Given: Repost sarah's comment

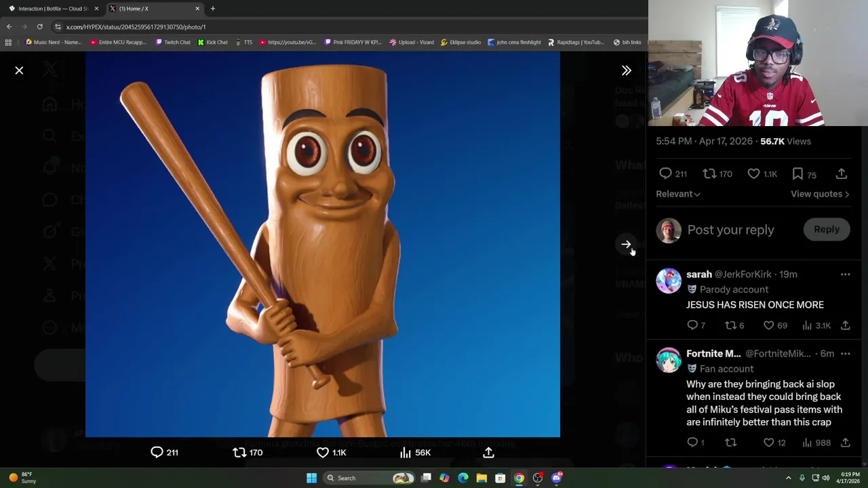Looking at the screenshot, I should (730, 325).
